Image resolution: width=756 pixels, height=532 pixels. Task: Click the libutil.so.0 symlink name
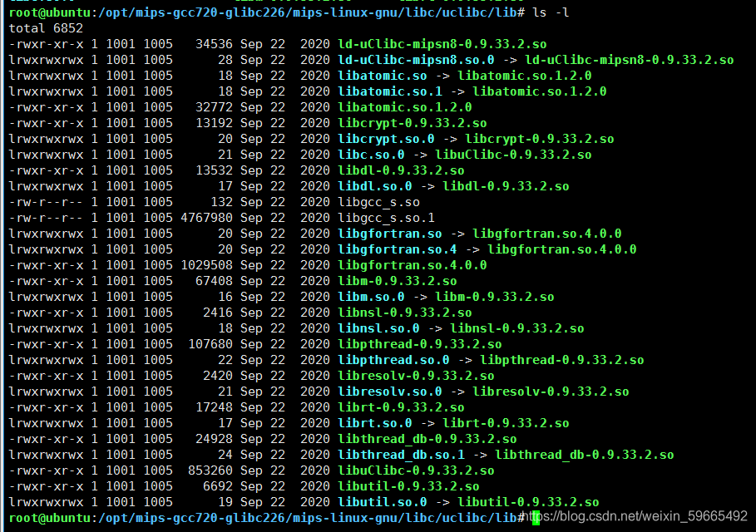tap(383, 503)
